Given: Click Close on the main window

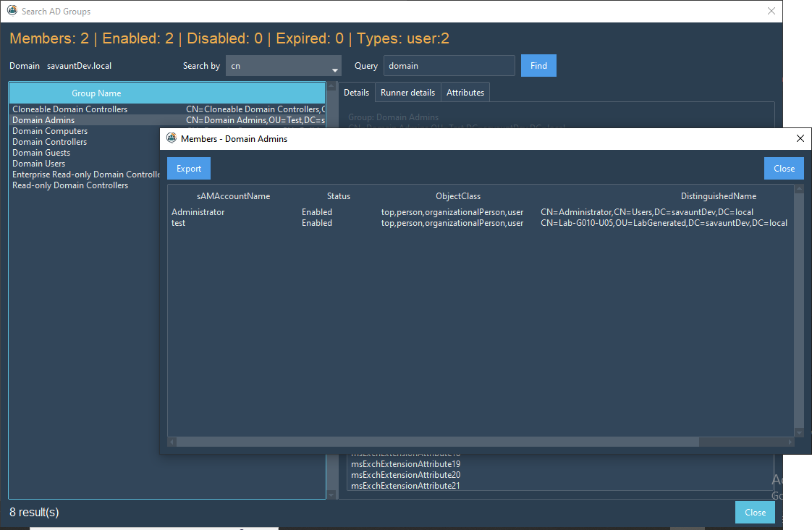Looking at the screenshot, I should point(755,512).
